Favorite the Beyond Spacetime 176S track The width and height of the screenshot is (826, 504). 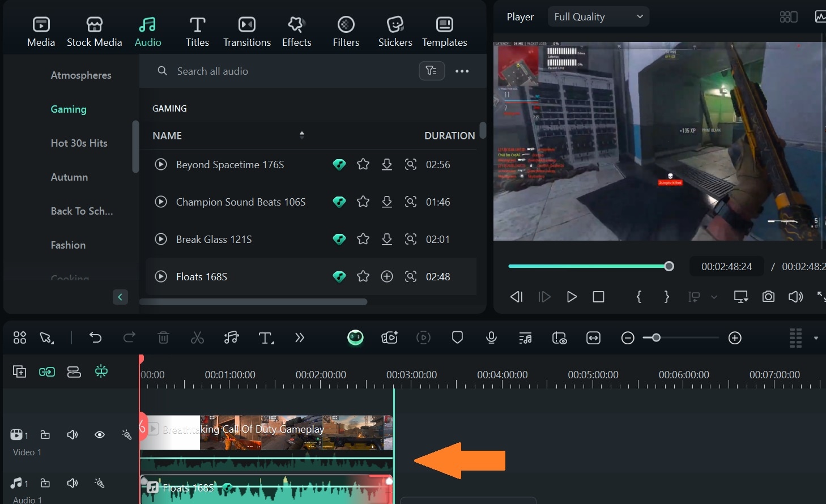[363, 164]
